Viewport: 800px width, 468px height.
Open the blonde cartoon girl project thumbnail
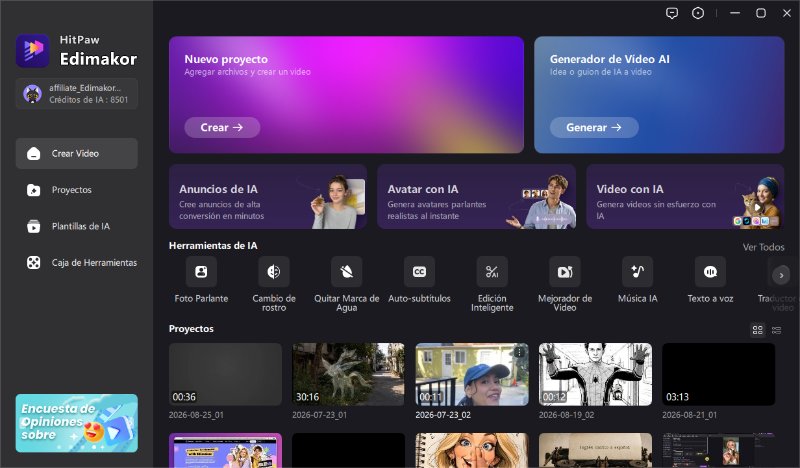click(472, 450)
